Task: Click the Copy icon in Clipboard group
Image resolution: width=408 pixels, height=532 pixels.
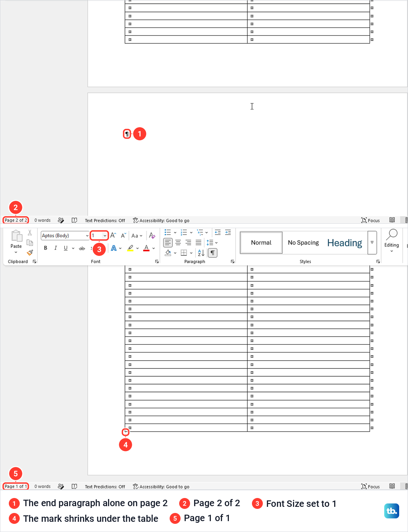Action: pos(30,242)
